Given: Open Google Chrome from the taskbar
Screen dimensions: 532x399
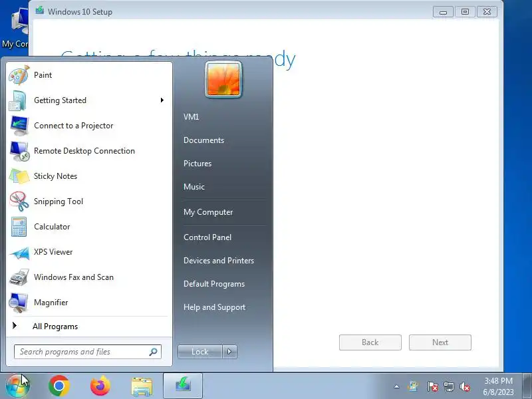Looking at the screenshot, I should click(59, 386).
